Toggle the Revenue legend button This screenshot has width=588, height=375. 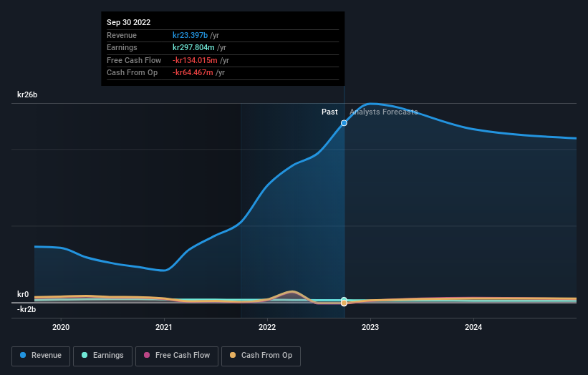point(41,356)
